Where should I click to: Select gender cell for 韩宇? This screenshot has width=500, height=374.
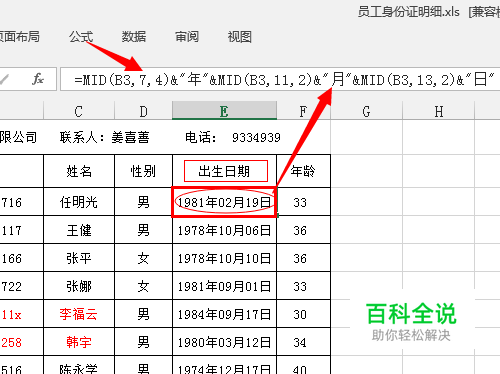143,342
